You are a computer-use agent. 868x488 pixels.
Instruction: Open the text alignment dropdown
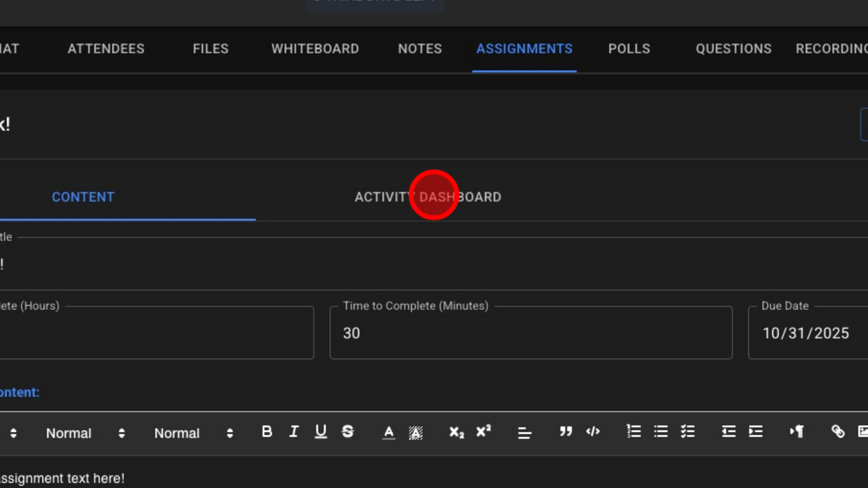pyautogui.click(x=524, y=433)
